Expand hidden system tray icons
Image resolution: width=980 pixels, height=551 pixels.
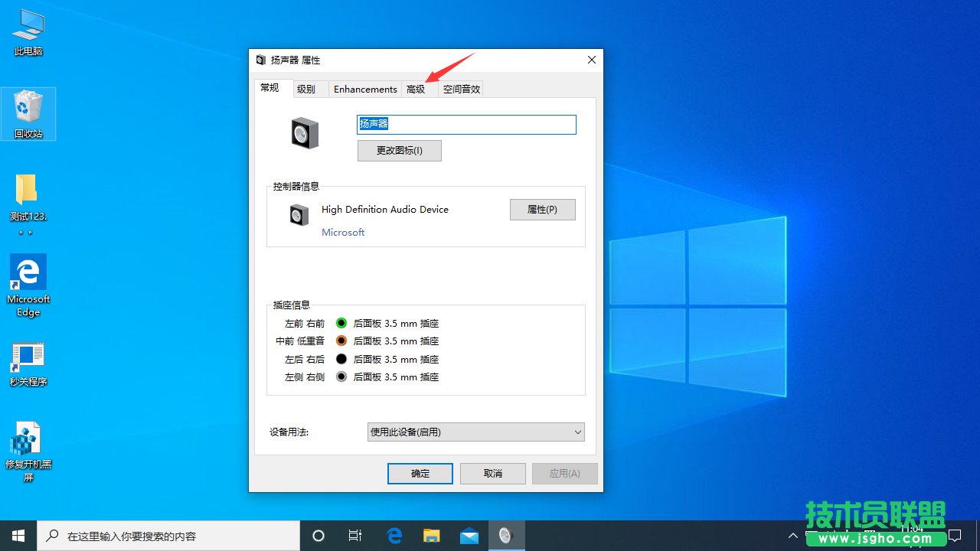(x=793, y=536)
